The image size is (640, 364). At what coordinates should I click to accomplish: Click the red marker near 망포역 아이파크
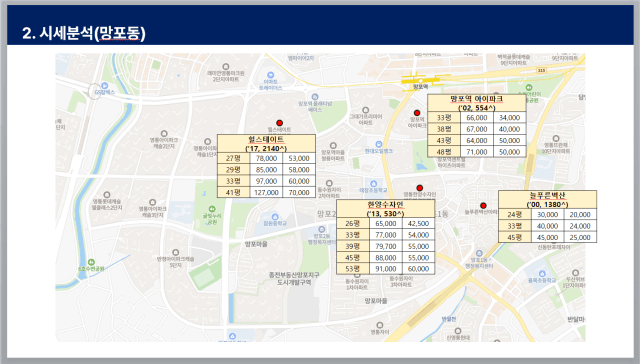[x=417, y=113]
